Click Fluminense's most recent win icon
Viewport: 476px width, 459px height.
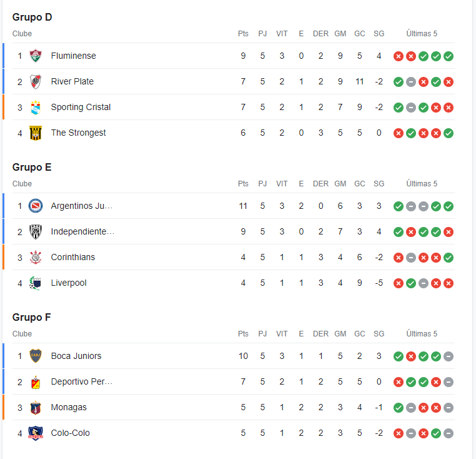click(x=449, y=56)
